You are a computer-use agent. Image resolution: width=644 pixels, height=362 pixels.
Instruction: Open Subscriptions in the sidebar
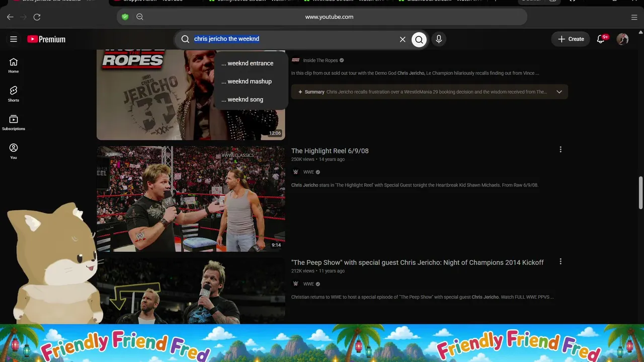coord(14,123)
